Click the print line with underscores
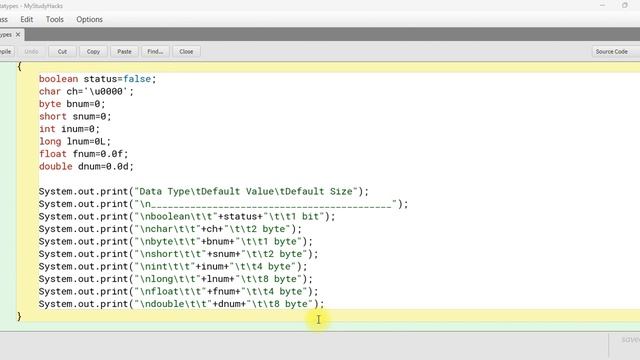This screenshot has width=640, height=360. (223, 204)
